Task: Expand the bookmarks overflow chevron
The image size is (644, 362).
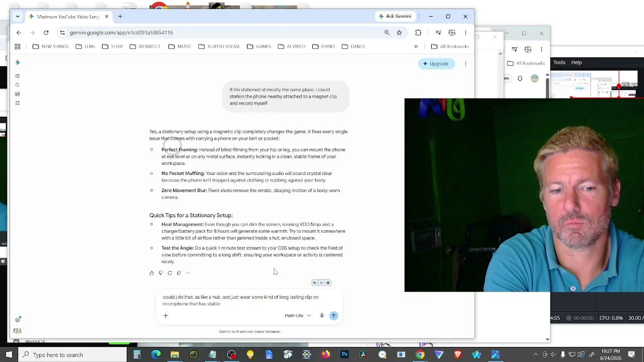Action: [416, 46]
